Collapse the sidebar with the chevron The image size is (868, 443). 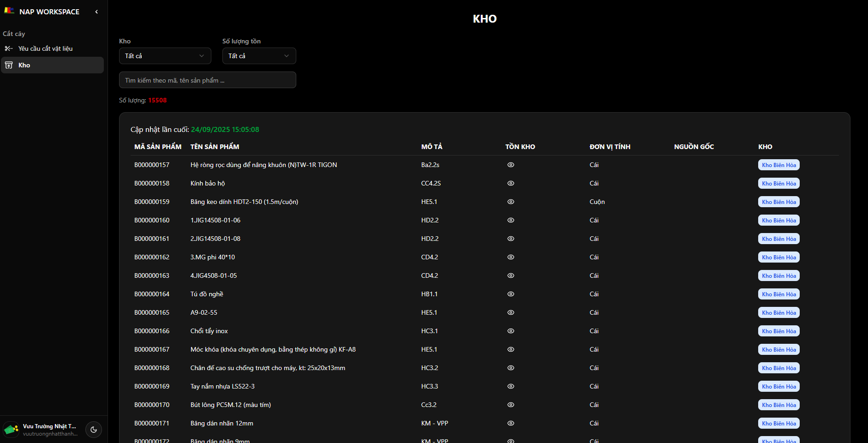[96, 12]
